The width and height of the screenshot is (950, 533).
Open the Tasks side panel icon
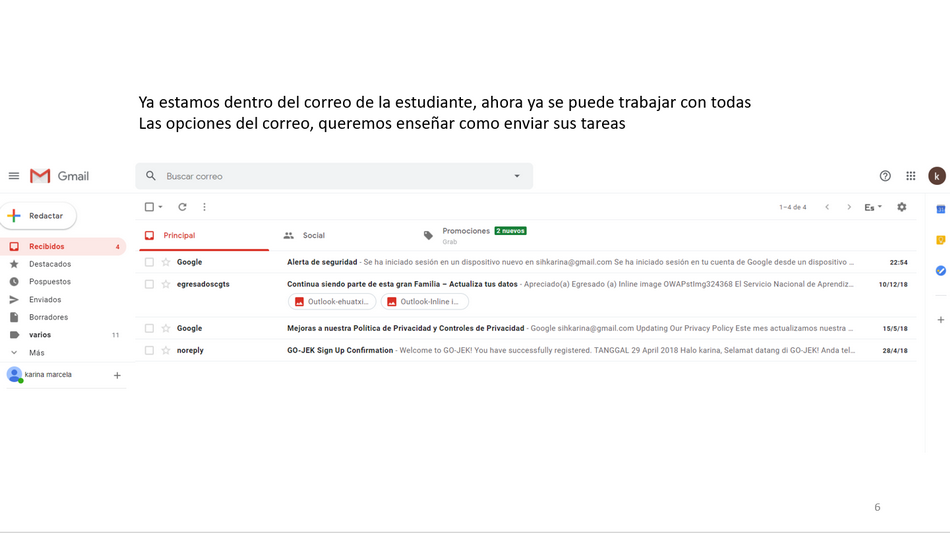[x=940, y=271]
